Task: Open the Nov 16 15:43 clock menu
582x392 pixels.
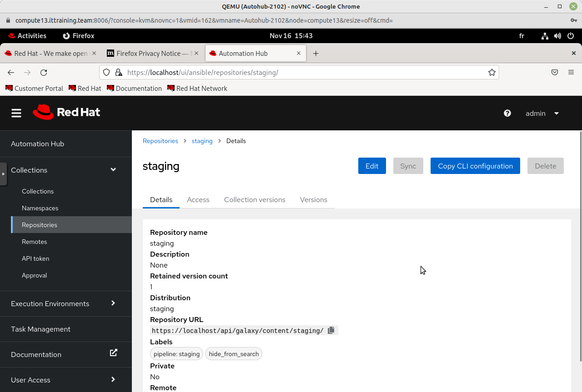Action: point(291,36)
